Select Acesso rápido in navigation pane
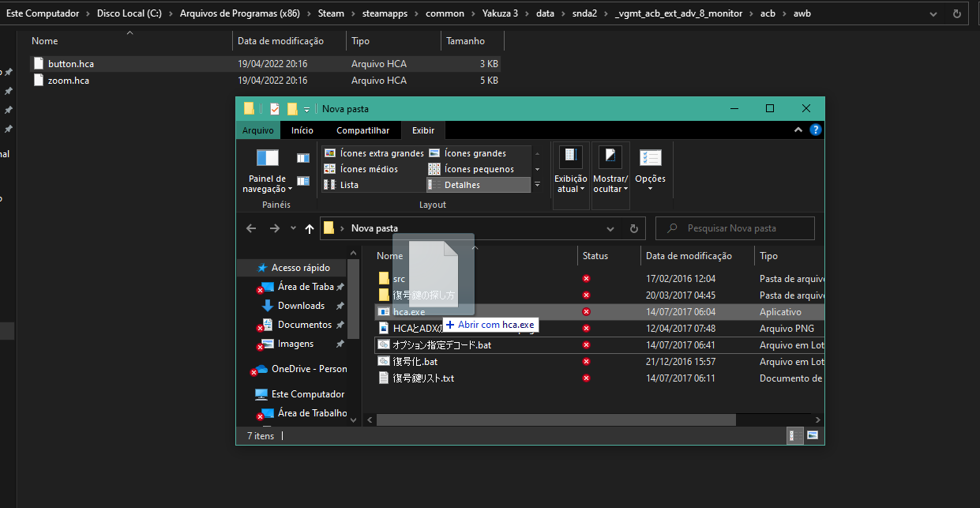 (301, 268)
